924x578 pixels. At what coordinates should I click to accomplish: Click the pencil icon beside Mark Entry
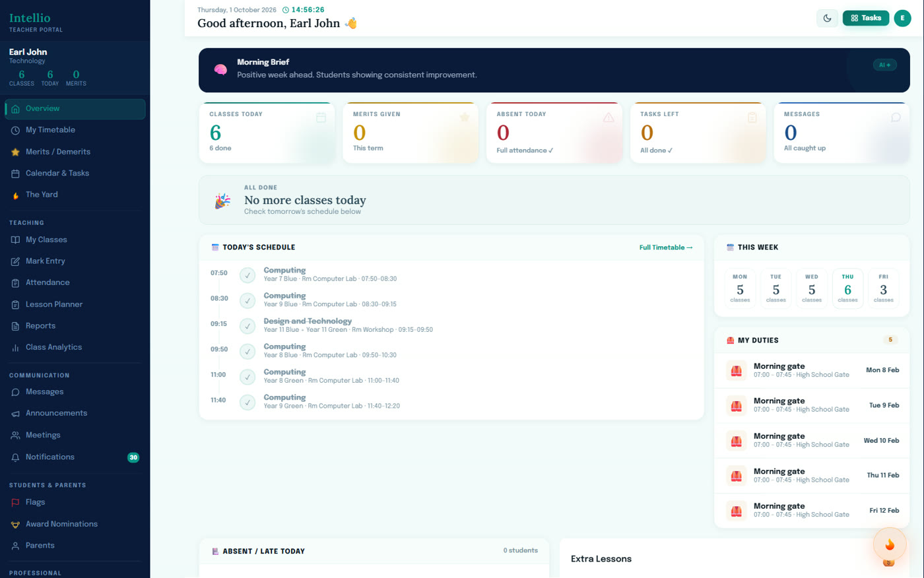(x=15, y=261)
